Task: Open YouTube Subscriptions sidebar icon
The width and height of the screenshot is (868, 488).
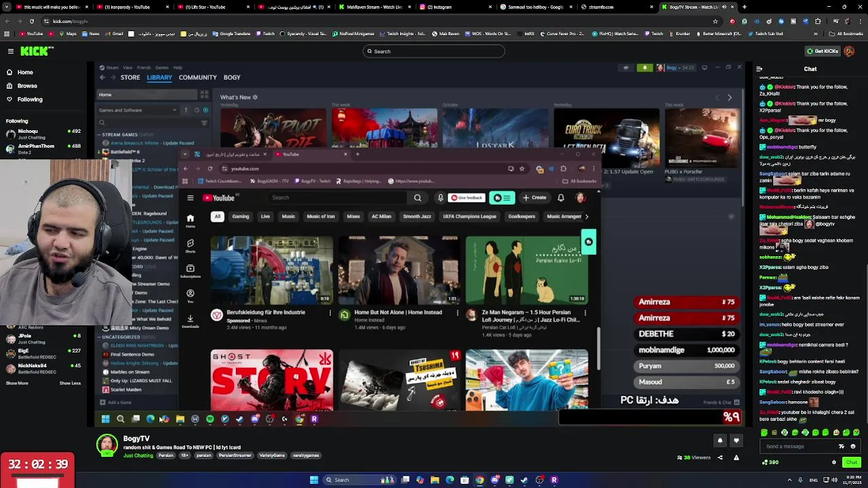Action: 191,270
